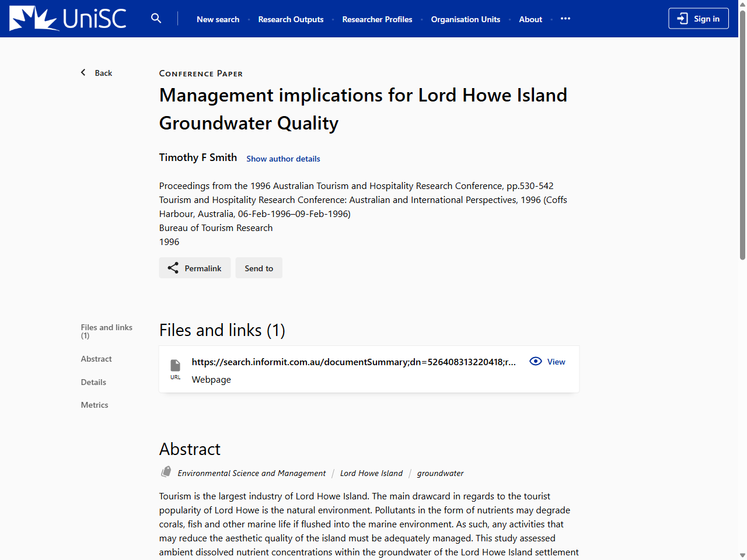The image size is (747, 560).
Task: Select the Lord Howe Island keyword
Action: click(x=371, y=473)
